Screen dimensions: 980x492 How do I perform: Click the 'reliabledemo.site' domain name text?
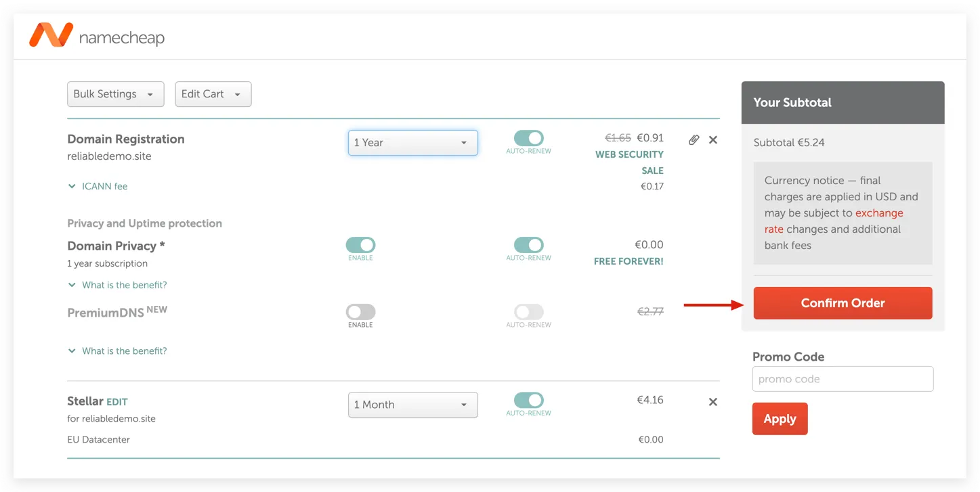point(109,156)
